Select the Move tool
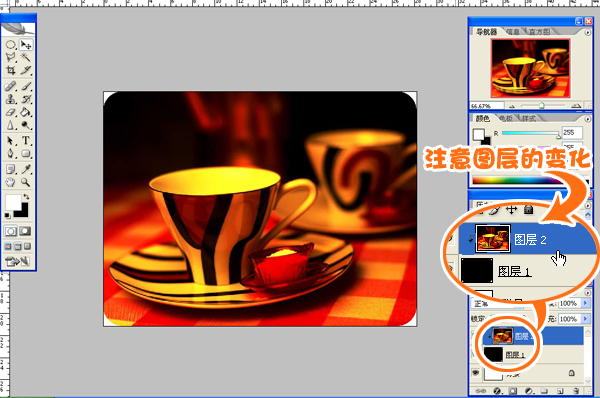The image size is (600, 398). coord(26,45)
